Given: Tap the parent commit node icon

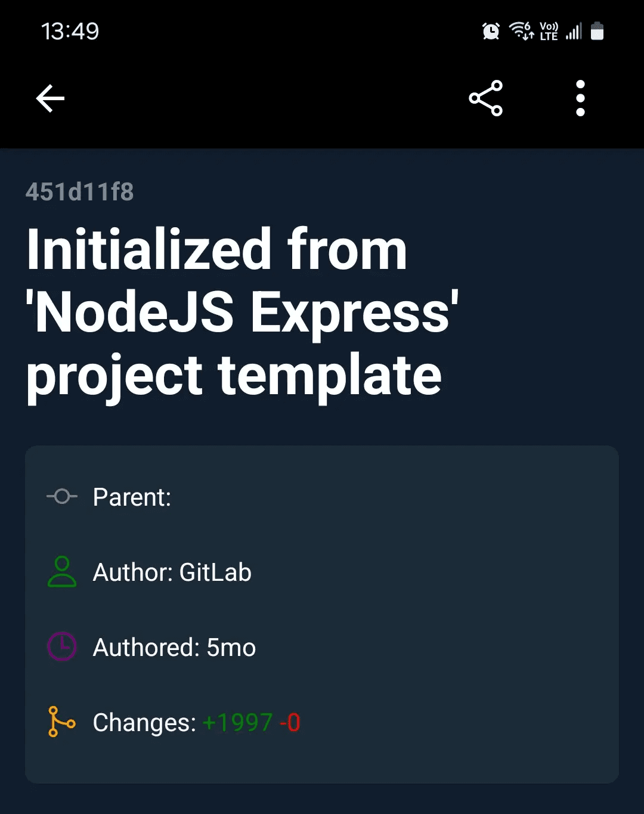Looking at the screenshot, I should coord(61,496).
